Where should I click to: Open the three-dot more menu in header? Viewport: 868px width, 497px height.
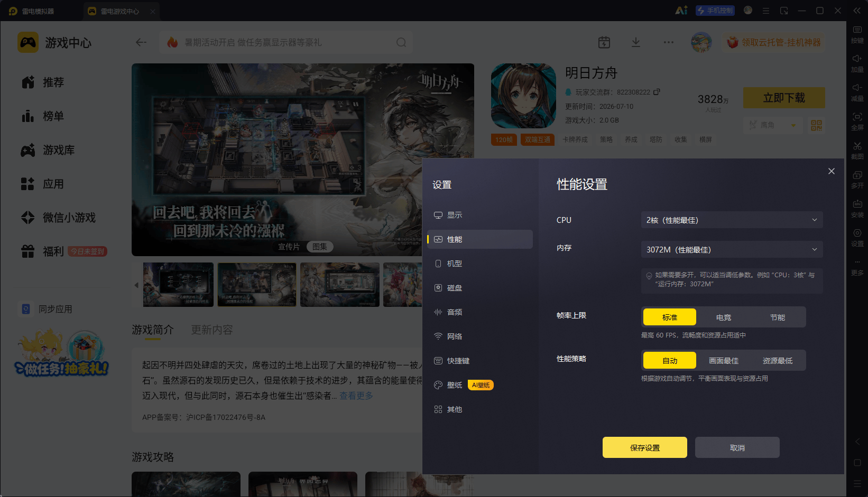pos(669,42)
